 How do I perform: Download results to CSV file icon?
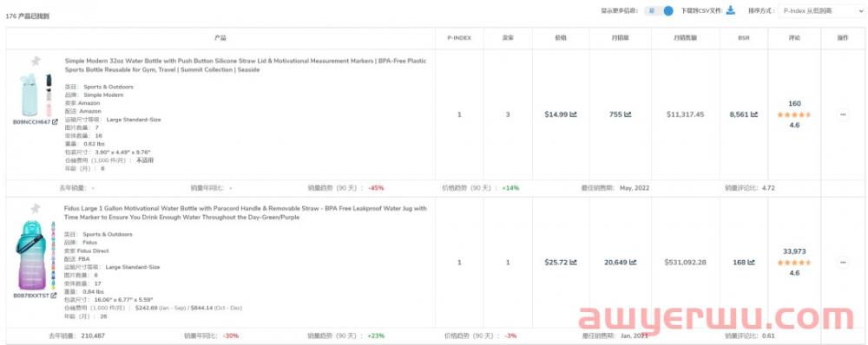point(731,10)
